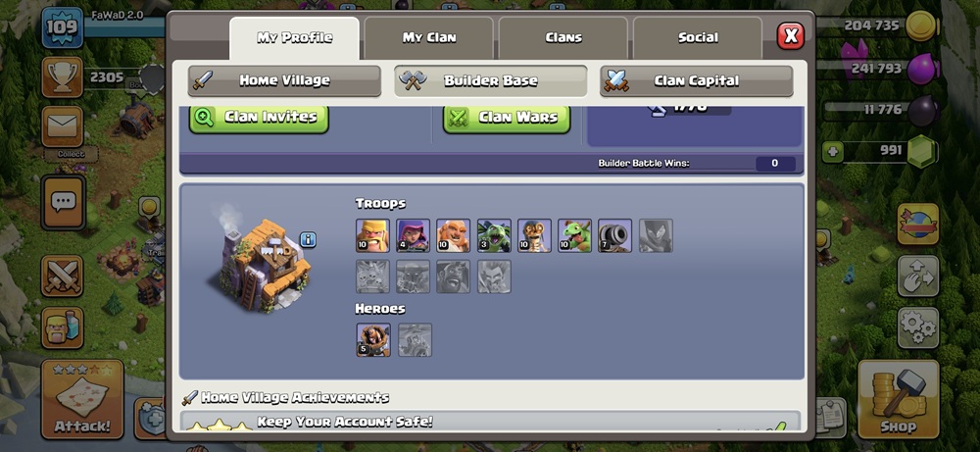The width and height of the screenshot is (980, 452).
Task: Tap the trophy league icon
Action: 63,77
